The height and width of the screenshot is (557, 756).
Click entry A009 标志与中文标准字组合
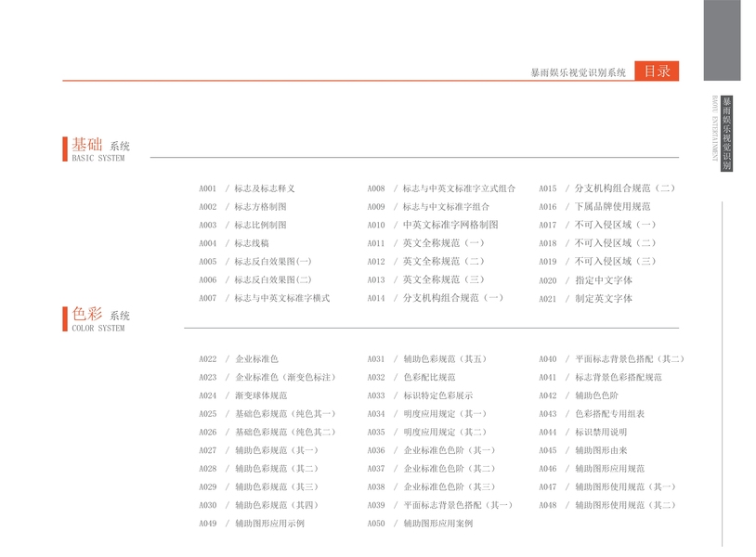point(428,207)
